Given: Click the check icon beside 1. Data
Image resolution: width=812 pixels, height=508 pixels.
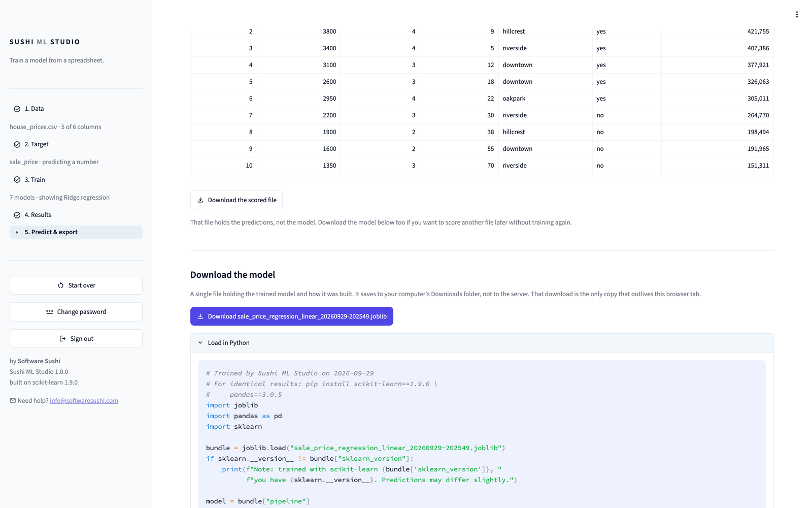Looking at the screenshot, I should point(17,109).
